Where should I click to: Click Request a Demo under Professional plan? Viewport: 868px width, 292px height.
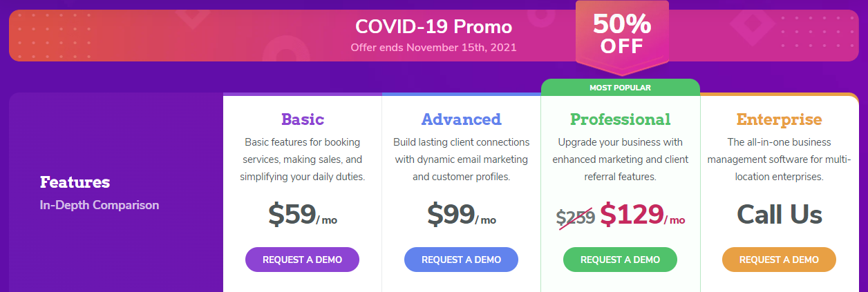click(x=620, y=260)
